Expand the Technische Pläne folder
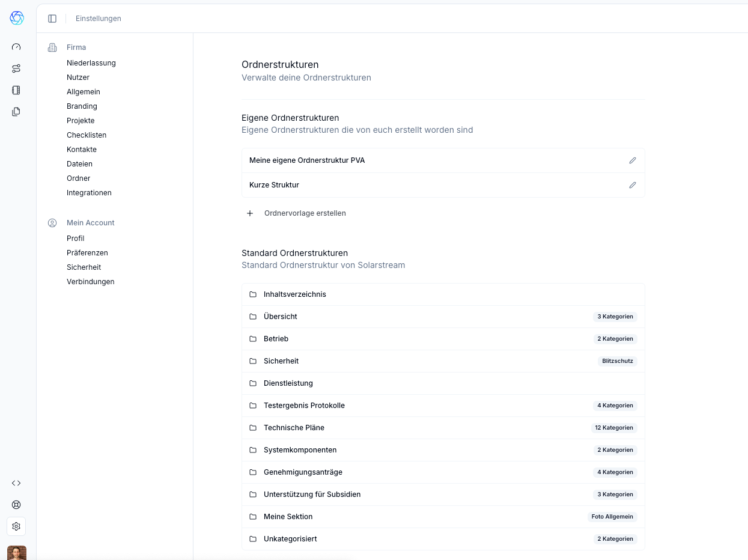 [443, 428]
